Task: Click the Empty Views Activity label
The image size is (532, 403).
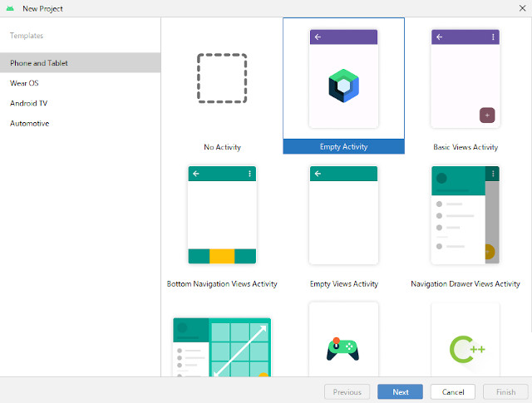Action: click(343, 283)
